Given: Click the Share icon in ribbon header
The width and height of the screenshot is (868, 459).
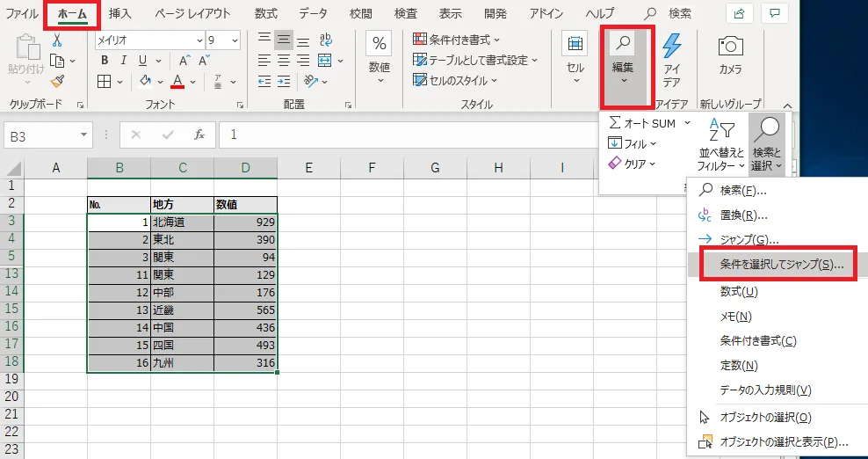Looking at the screenshot, I should pyautogui.click(x=740, y=13).
